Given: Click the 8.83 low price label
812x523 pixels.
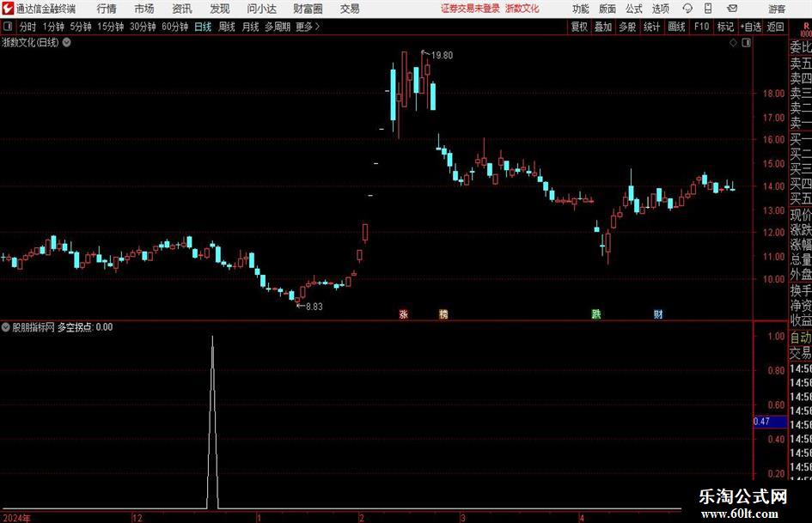Looking at the screenshot, I should tap(314, 307).
